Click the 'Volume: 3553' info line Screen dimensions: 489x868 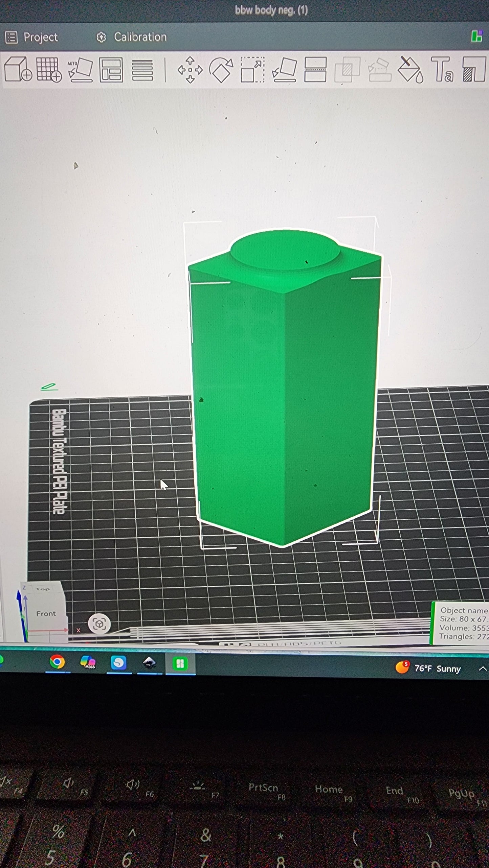tap(464, 628)
